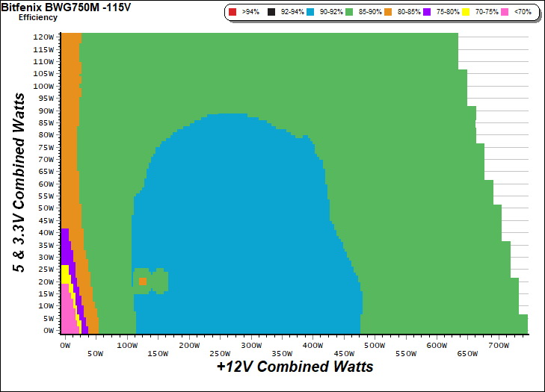This screenshot has height=392, width=545.
Task: Click the black 92-94% legend swatch
Action: pos(271,13)
